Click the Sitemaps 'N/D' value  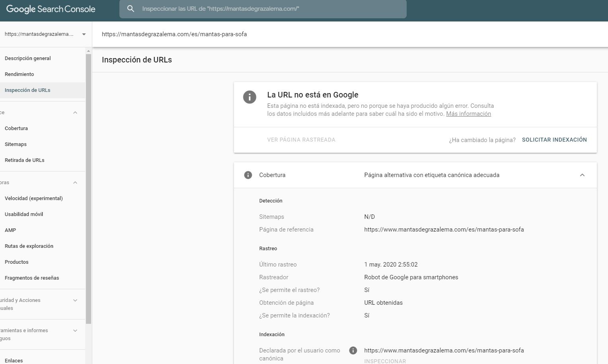369,217
